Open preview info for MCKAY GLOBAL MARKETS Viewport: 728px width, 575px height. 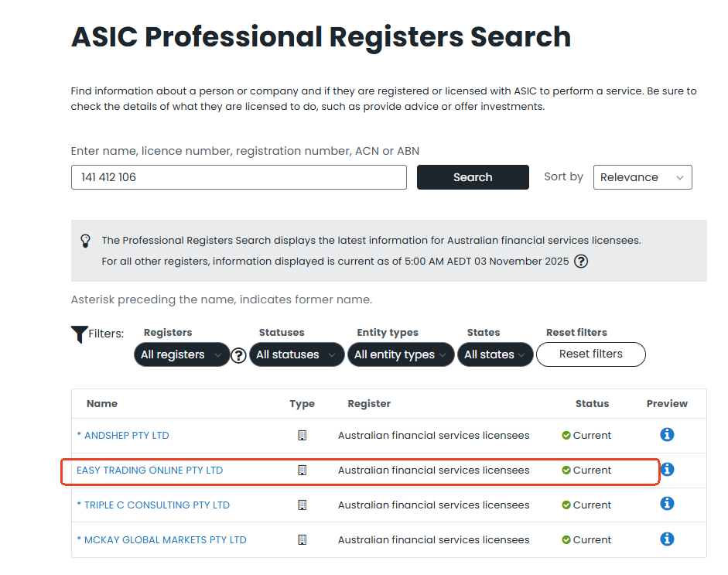coord(667,539)
